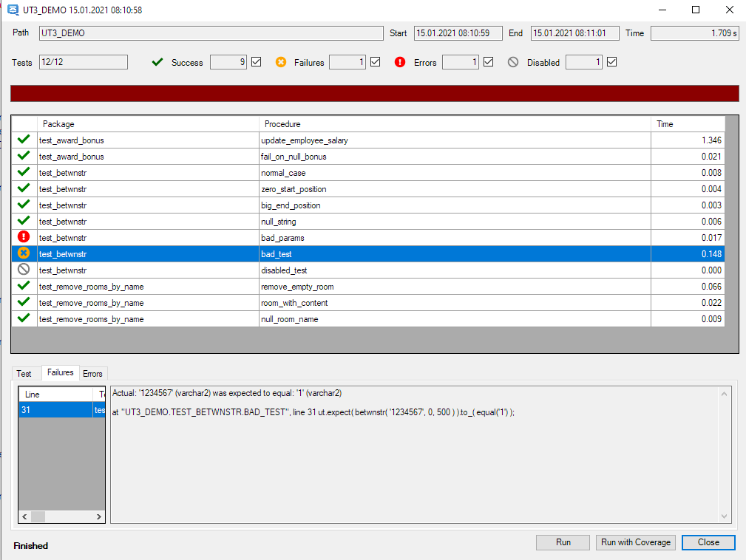Toggle the Success filter checkbox

click(256, 62)
